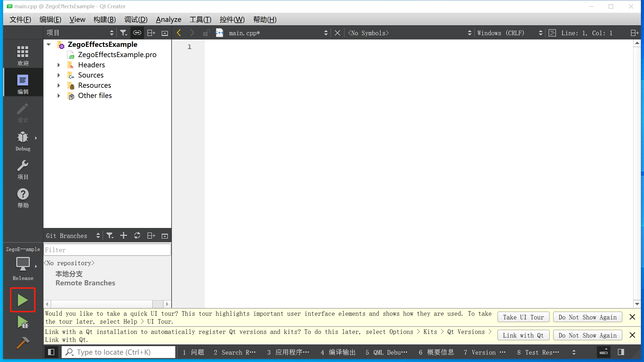This screenshot has width=644, height=362.
Task: Open the 编译输出 output pane
Action: [x=338, y=352]
